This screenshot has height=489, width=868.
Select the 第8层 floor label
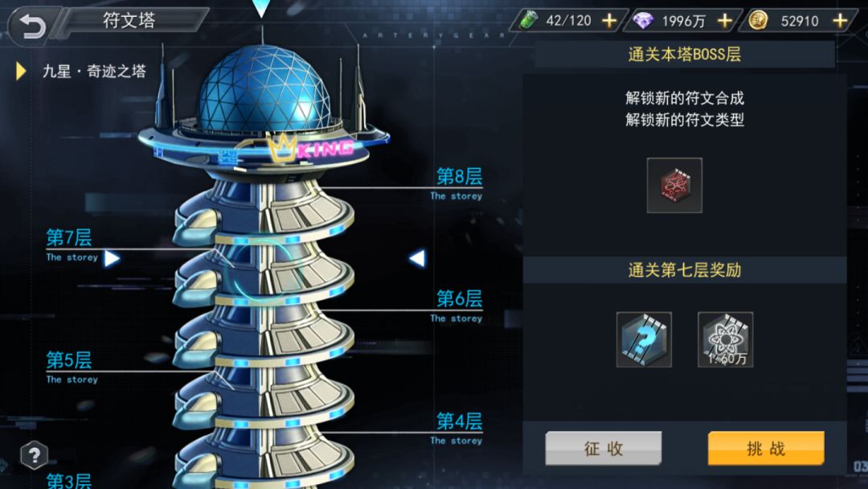[x=459, y=177]
